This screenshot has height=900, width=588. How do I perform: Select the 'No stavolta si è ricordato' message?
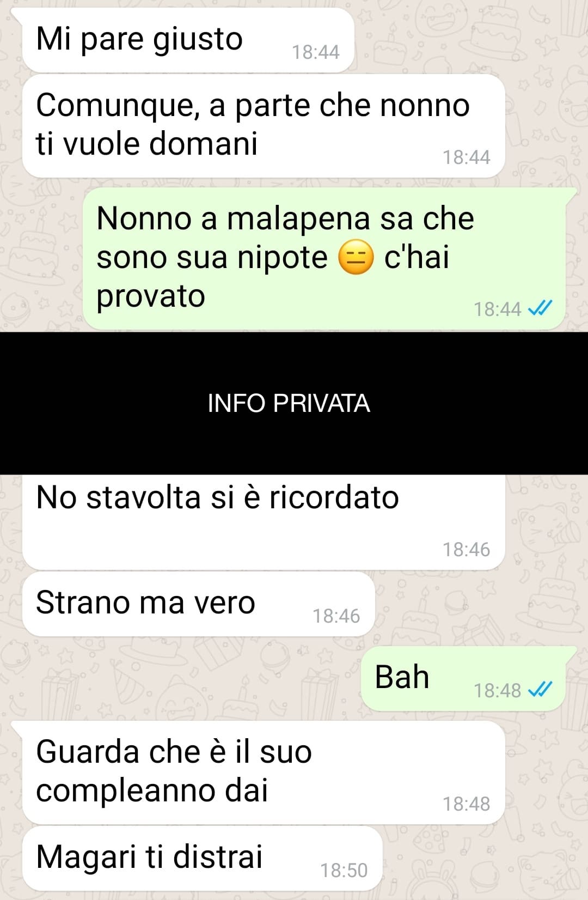(264, 522)
